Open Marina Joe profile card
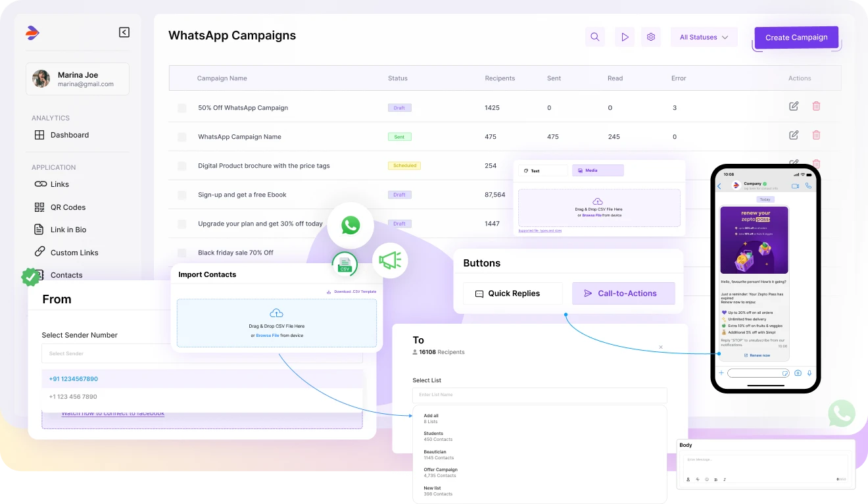 78,79
